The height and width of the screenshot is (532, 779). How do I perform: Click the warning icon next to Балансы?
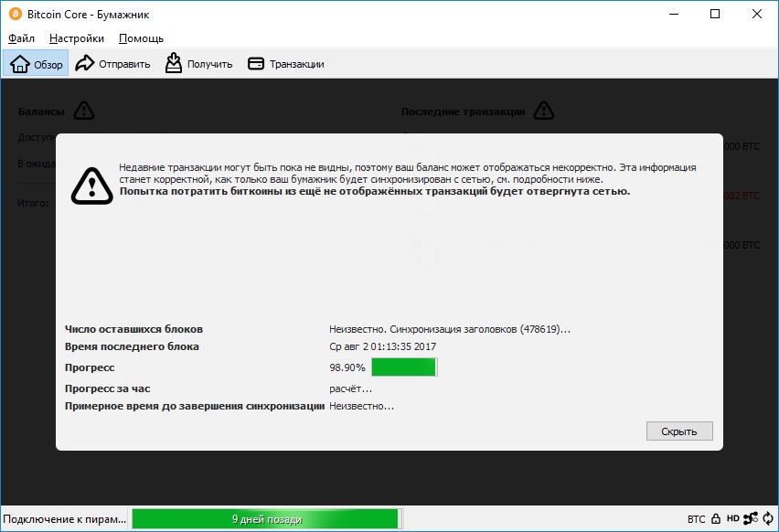[84, 111]
